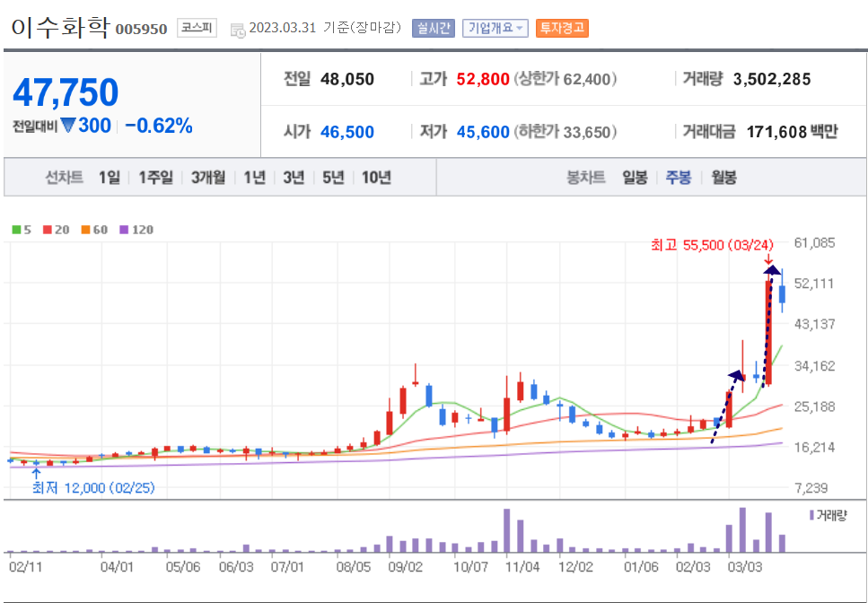Select the 10년 line chart period
The height and width of the screenshot is (603, 868).
pyautogui.click(x=376, y=178)
